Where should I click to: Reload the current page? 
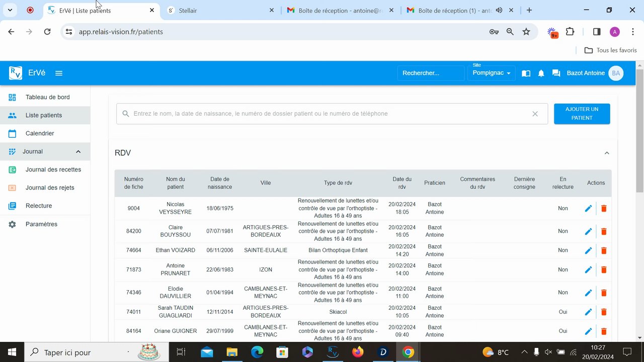(x=47, y=32)
